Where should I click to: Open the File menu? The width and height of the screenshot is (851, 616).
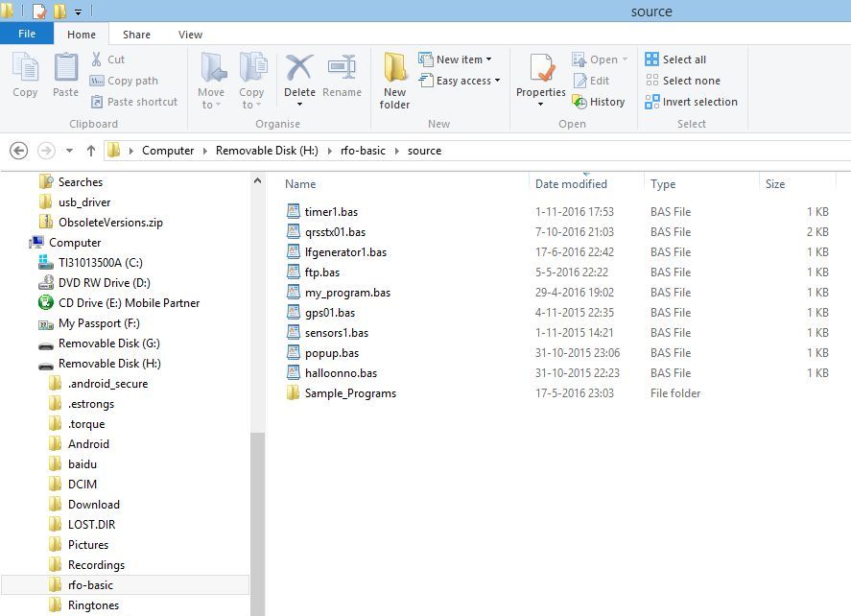[27, 34]
